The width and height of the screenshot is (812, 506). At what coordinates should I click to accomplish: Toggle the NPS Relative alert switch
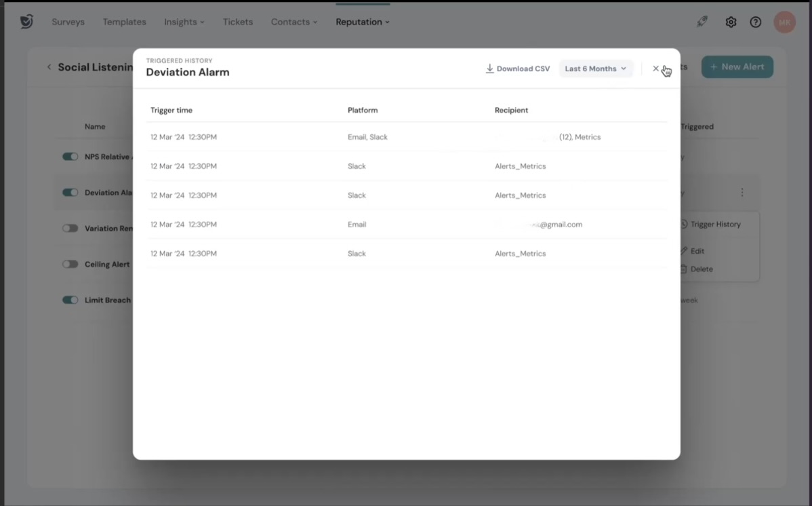[70, 157]
